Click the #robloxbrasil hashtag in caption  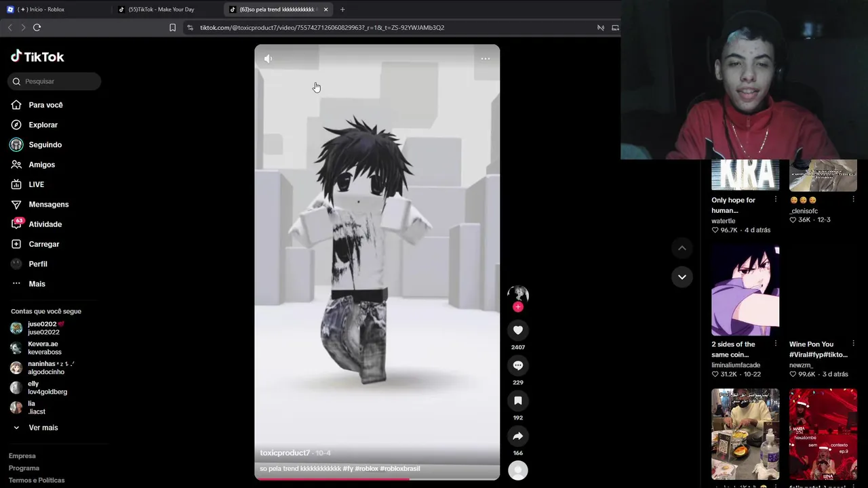point(400,468)
